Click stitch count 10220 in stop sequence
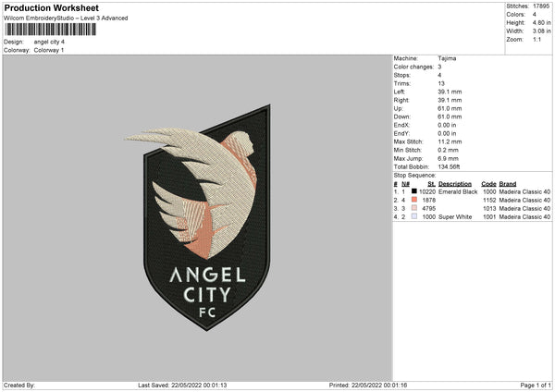555x392 pixels. (427, 191)
